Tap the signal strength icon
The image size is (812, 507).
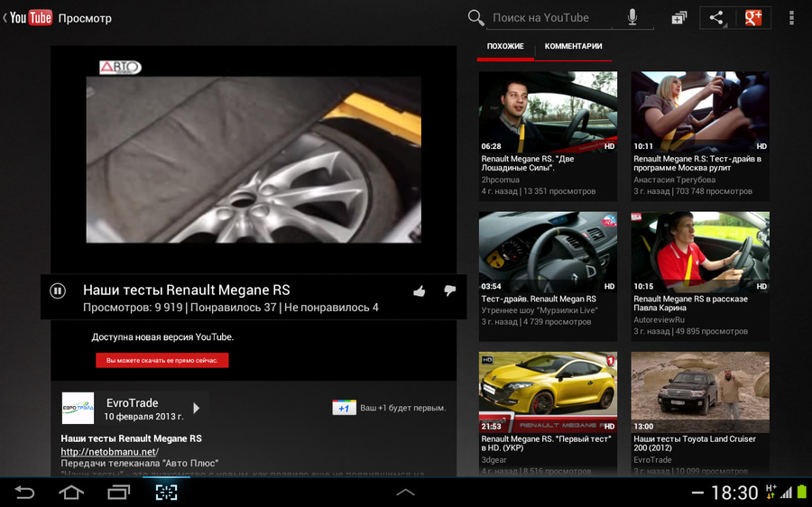click(x=787, y=492)
